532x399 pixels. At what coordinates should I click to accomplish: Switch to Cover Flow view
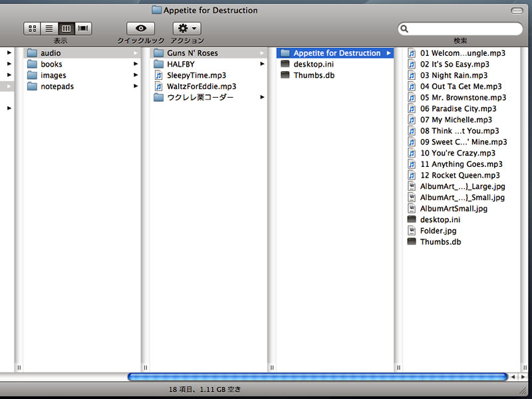[x=83, y=29]
